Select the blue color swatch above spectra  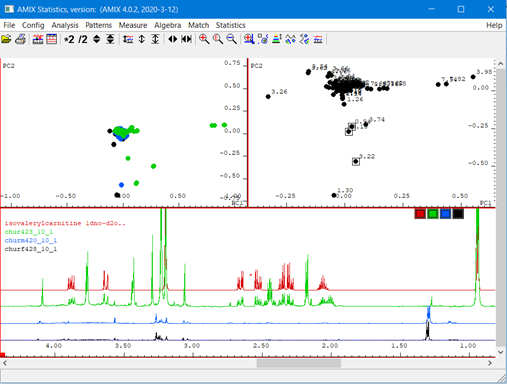(445, 214)
